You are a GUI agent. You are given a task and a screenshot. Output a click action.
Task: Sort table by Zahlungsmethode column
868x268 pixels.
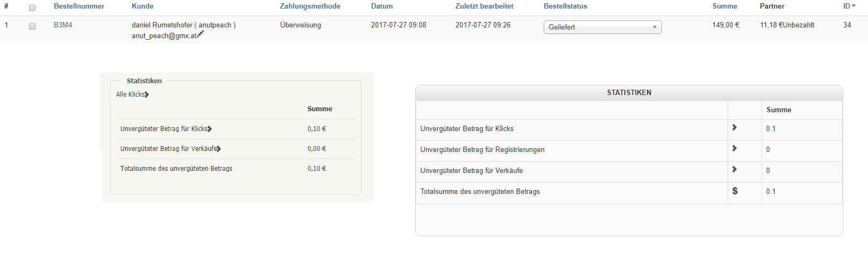point(310,6)
